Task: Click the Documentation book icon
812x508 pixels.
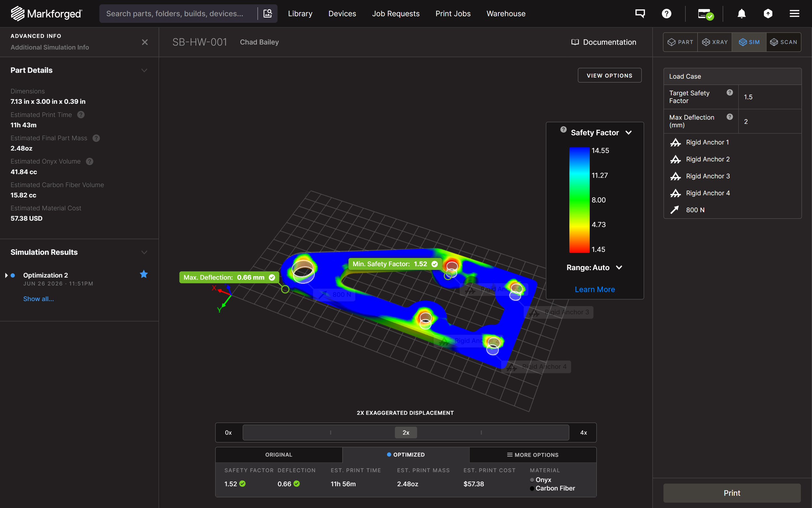Action: (575, 42)
